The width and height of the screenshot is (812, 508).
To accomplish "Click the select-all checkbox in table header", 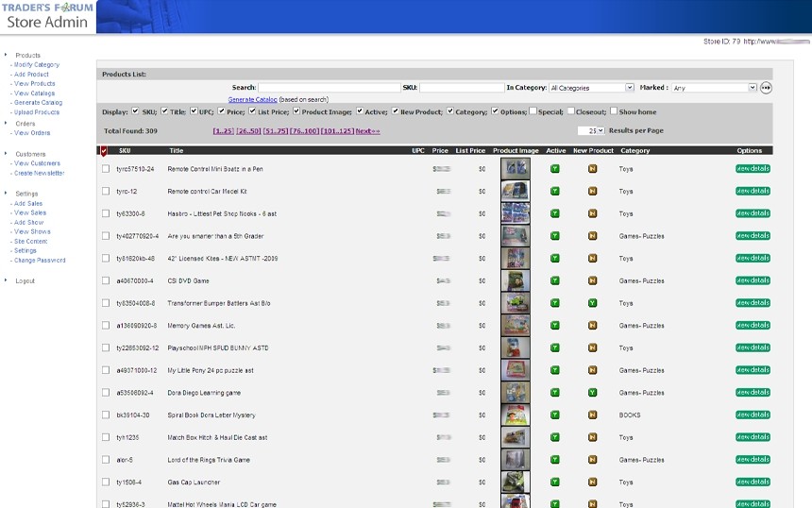I will [x=104, y=151].
